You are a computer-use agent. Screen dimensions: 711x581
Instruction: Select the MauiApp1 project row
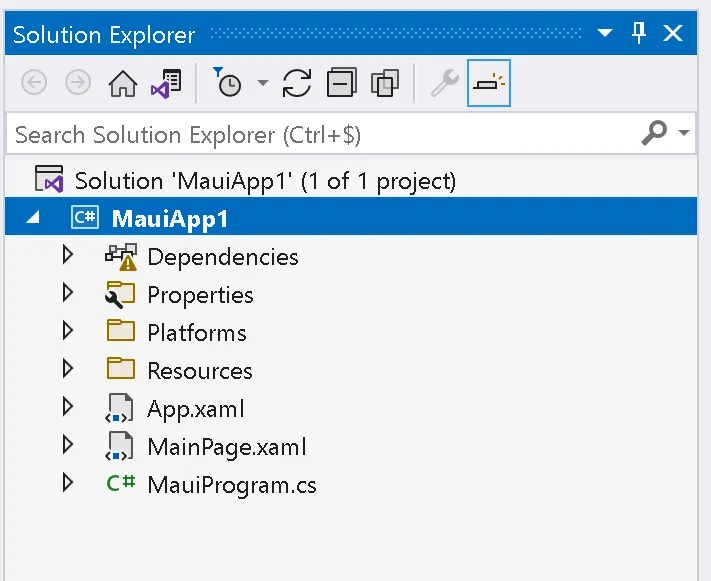(x=351, y=216)
